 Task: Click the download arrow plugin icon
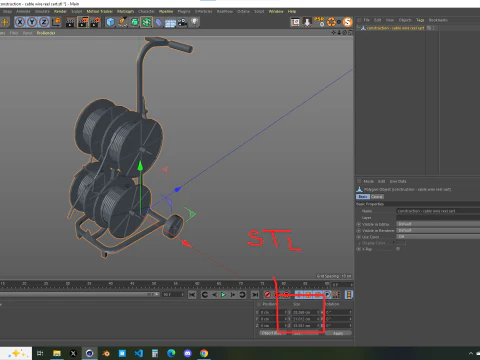tap(307, 22)
